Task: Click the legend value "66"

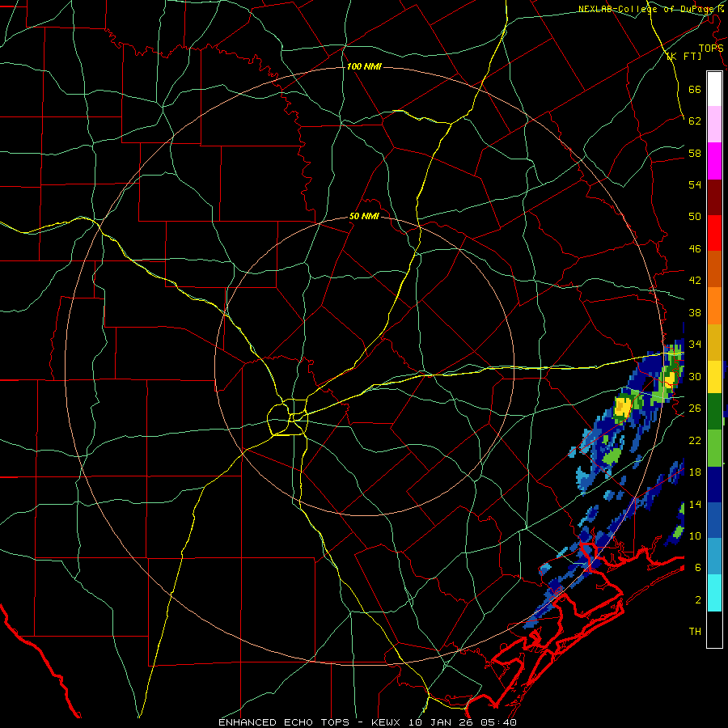Action: coord(695,89)
